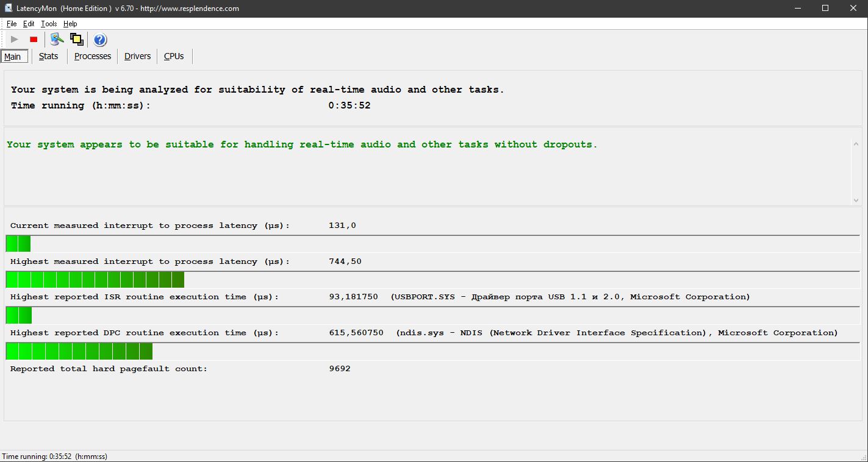Minimize the LatencyMon window
This screenshot has height=462, width=868.
click(x=797, y=9)
